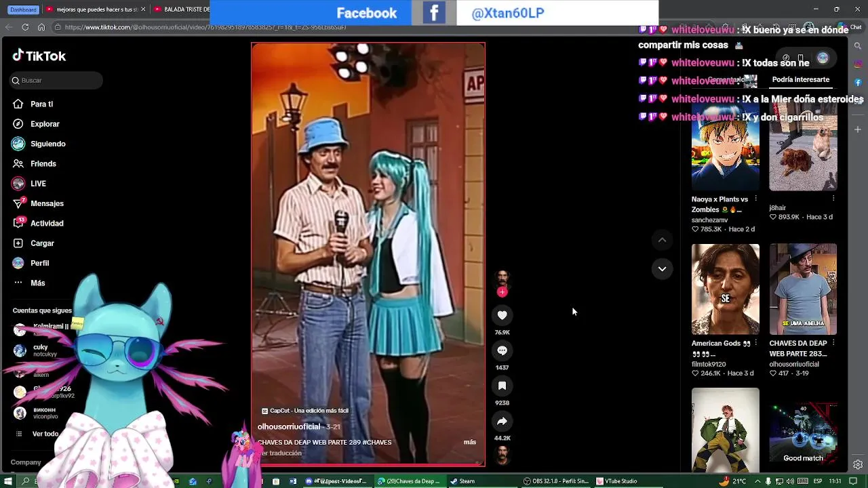Close the 'mejoras que puedes hacer' tab

[x=143, y=9]
